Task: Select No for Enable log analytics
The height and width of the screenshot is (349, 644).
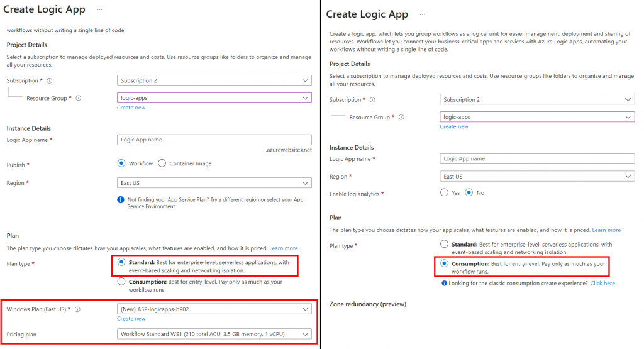Action: pos(469,192)
